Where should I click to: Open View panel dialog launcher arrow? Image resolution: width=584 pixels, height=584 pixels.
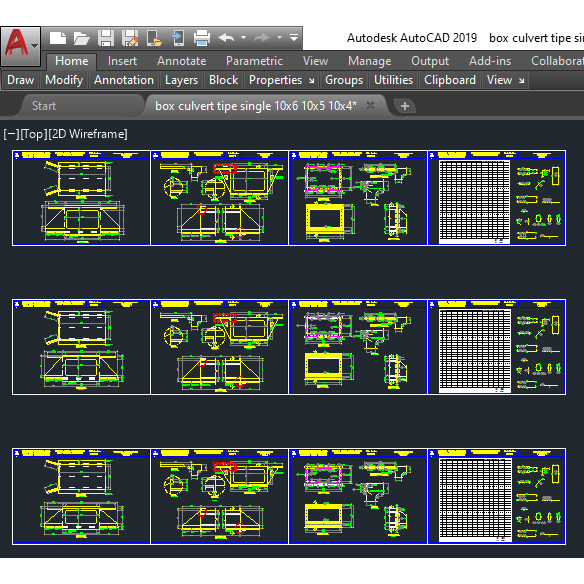pyautogui.click(x=521, y=80)
